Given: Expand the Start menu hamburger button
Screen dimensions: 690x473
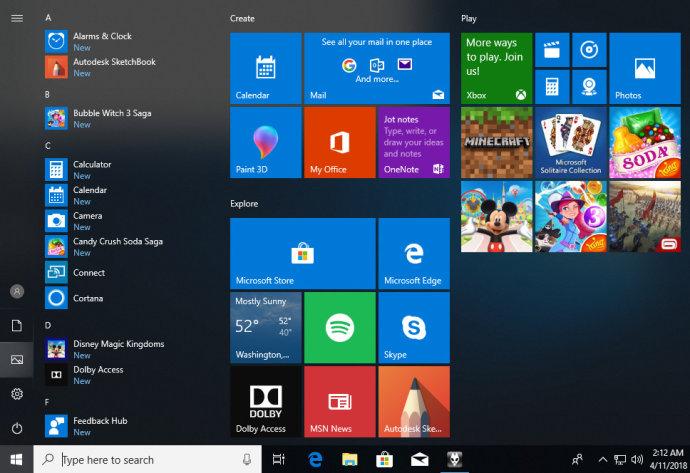Looking at the screenshot, I should 17,18.
